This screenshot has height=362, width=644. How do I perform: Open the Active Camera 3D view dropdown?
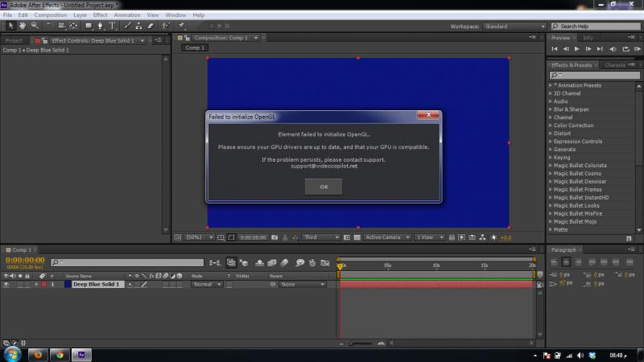click(x=387, y=237)
